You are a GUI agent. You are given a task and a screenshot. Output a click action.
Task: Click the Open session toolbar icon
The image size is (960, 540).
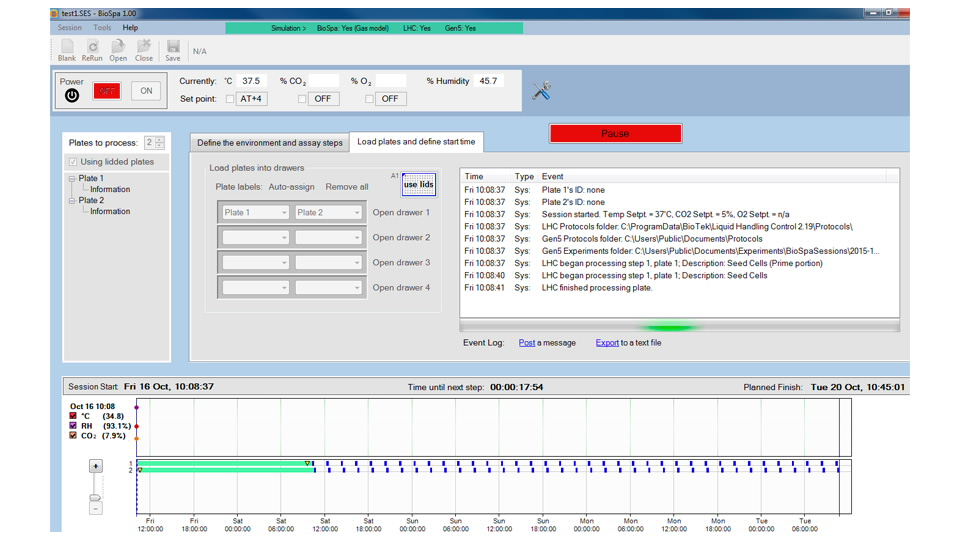point(118,50)
